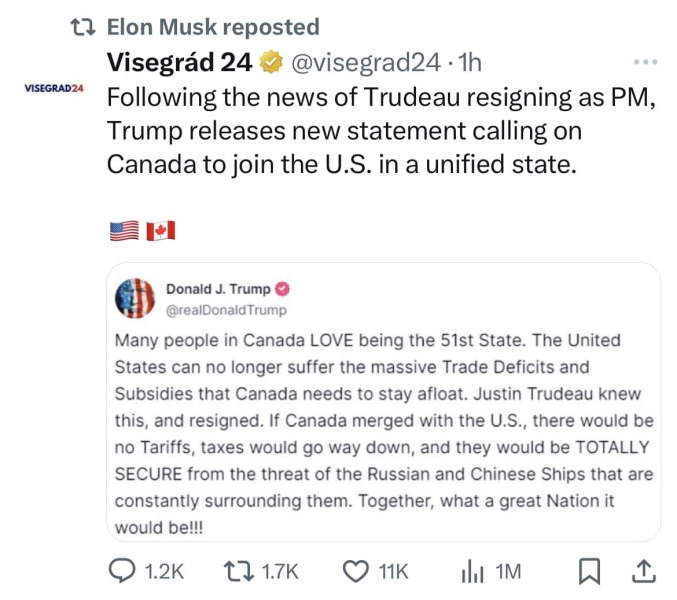The height and width of the screenshot is (600, 677).
Task: Click the @visegrad24 handle
Action: click(365, 63)
